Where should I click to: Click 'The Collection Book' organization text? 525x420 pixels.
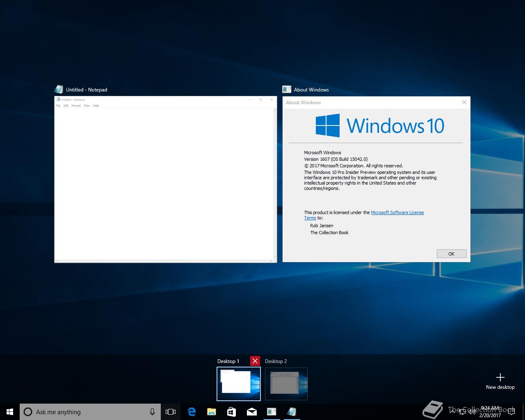click(x=329, y=233)
